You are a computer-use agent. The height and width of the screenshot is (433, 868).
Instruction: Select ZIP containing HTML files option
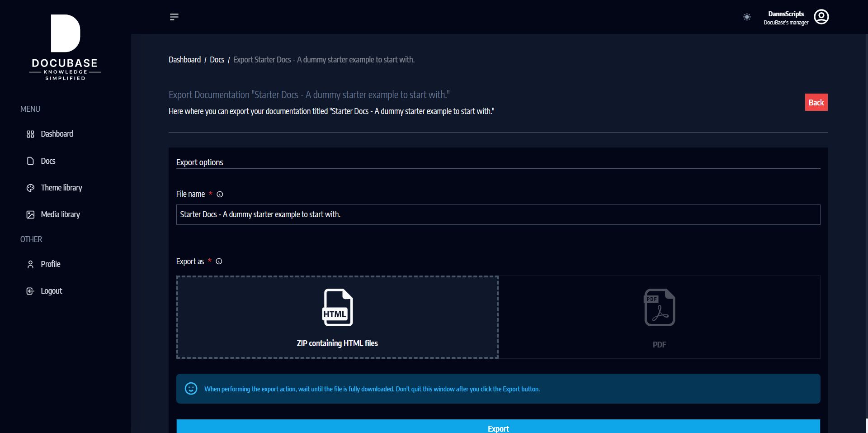click(x=337, y=317)
